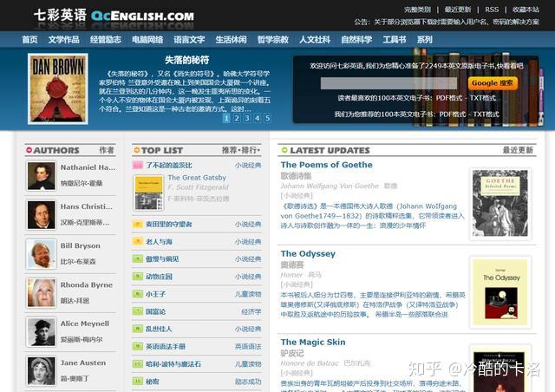
Task: Switch to featured slide 3
Action: [247, 118]
